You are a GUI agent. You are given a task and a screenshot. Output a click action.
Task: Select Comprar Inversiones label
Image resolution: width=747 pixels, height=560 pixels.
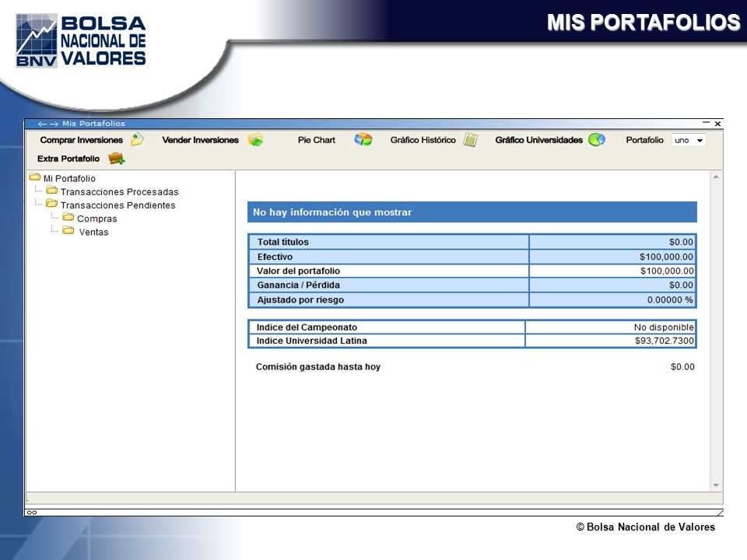82,140
